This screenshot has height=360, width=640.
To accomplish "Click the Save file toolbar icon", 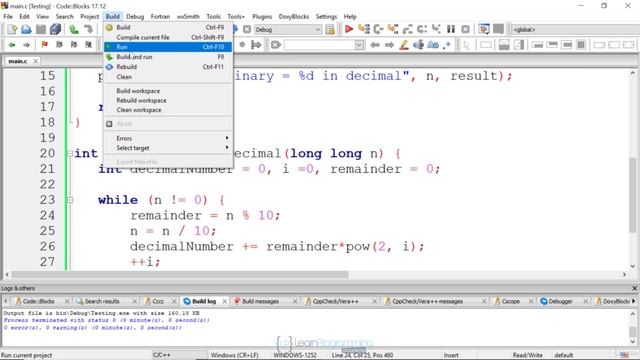I will tap(41, 29).
